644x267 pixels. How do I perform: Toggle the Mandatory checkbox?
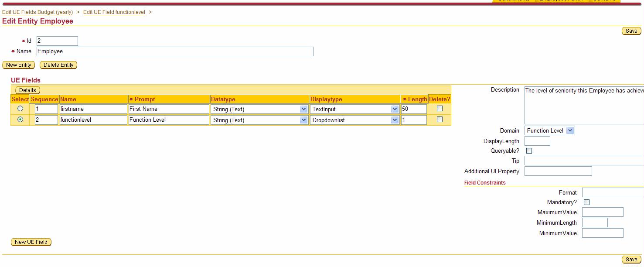pos(586,202)
